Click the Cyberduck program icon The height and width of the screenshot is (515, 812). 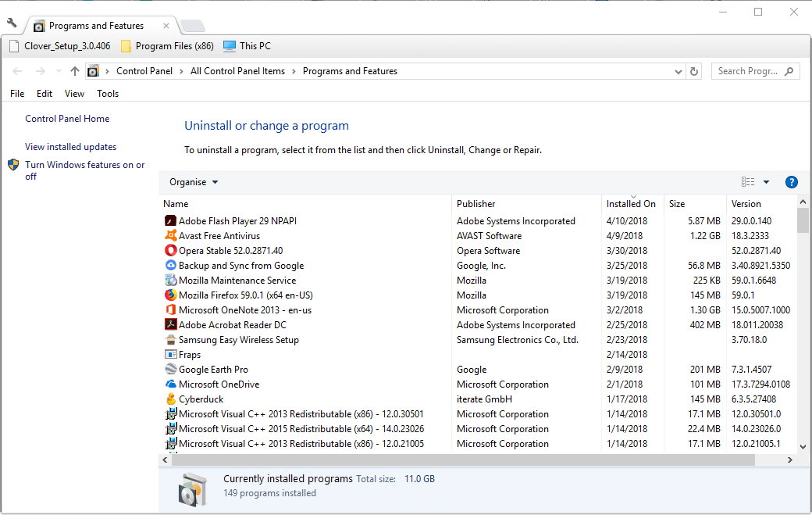click(x=170, y=399)
